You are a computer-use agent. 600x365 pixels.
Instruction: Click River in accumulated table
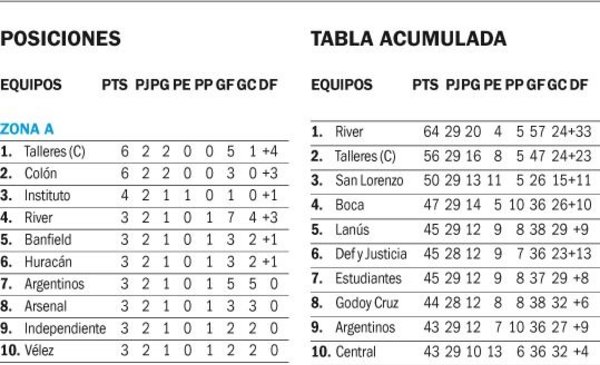pyautogui.click(x=349, y=132)
